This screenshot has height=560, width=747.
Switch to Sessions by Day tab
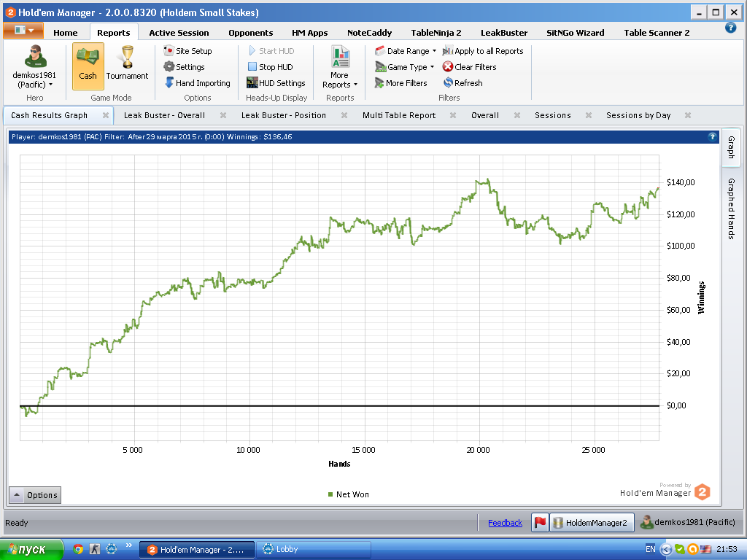click(x=638, y=115)
